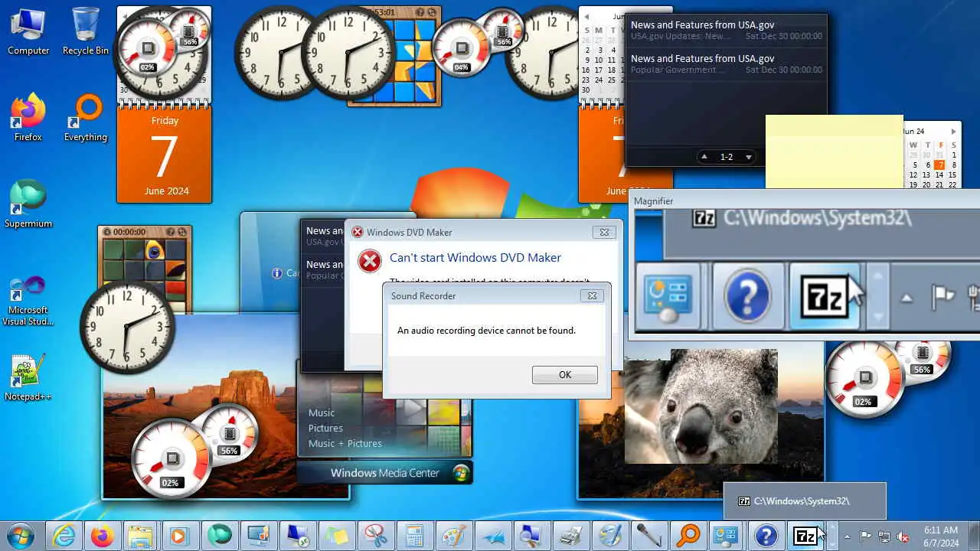This screenshot has height=551, width=980.
Task: Select the Notepad++ desktop shortcut
Action: [28, 377]
